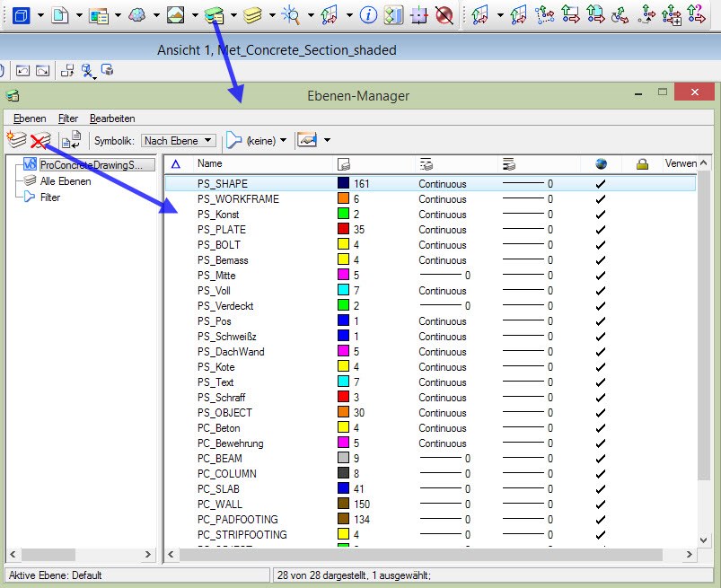Click the Verwen column header
This screenshot has width=721, height=588.
(681, 163)
